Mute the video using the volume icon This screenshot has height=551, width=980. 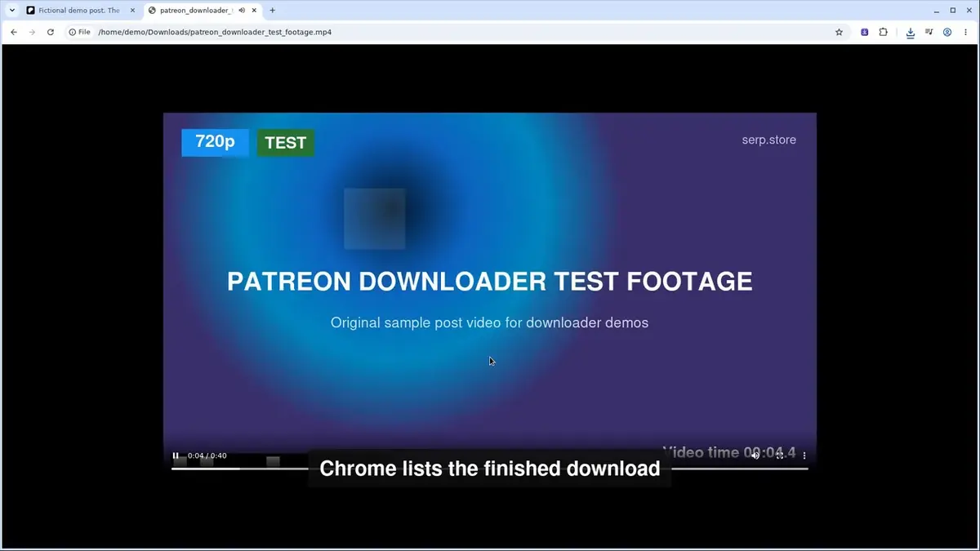tap(755, 455)
